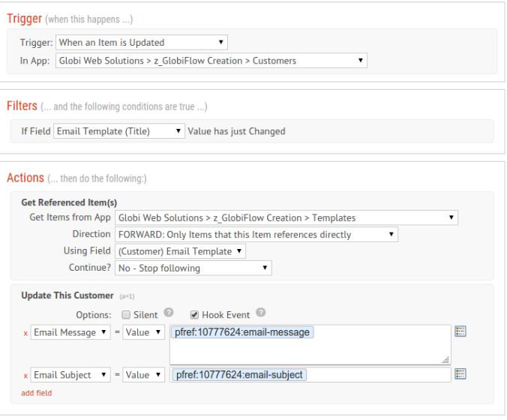
Task: Click the pfref email-subject token
Action: click(x=239, y=374)
